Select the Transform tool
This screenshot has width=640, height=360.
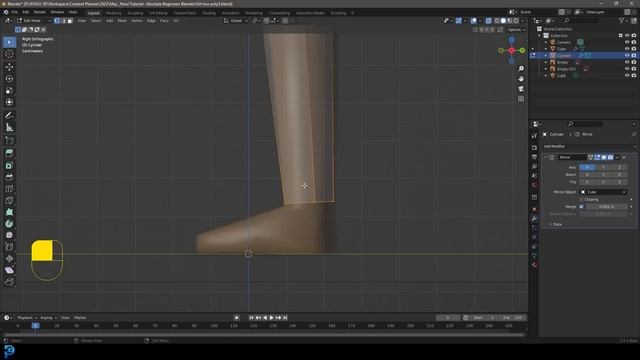tap(9, 102)
